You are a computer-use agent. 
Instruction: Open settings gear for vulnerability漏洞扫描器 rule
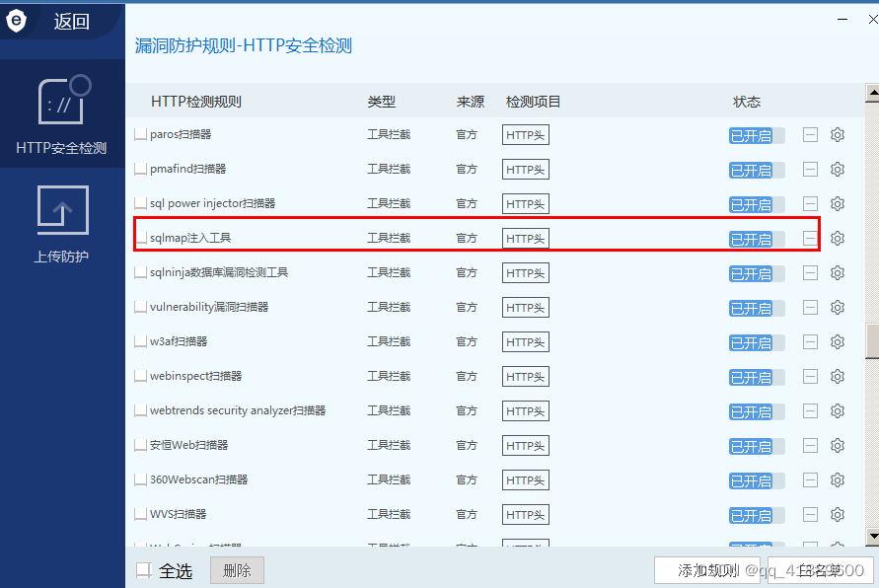pos(837,307)
